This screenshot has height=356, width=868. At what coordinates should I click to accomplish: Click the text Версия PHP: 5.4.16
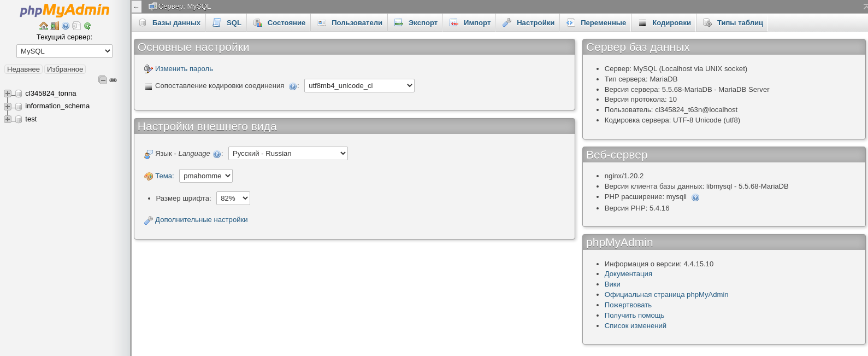point(637,208)
